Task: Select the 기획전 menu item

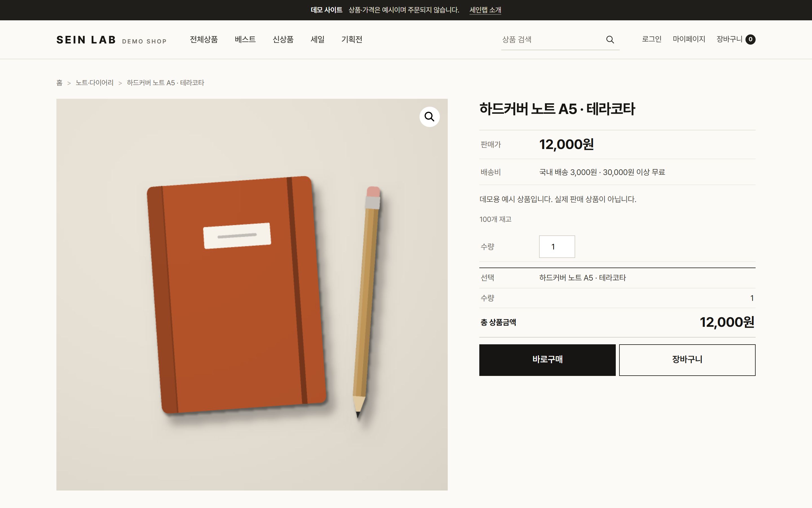Action: 352,39
